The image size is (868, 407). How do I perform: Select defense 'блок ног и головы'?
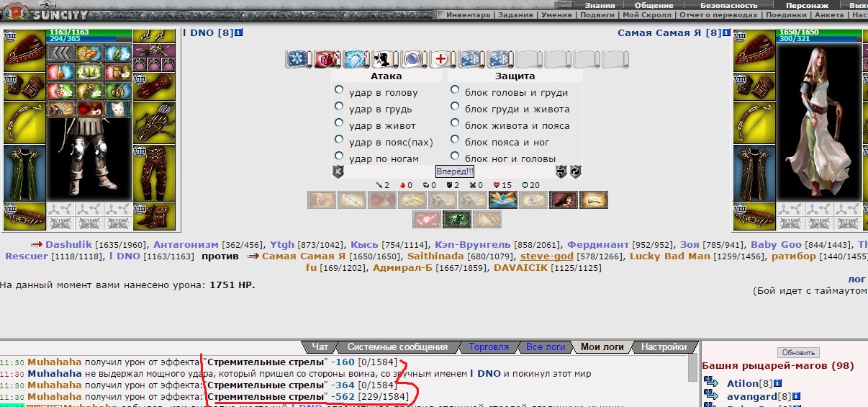pyautogui.click(x=455, y=157)
